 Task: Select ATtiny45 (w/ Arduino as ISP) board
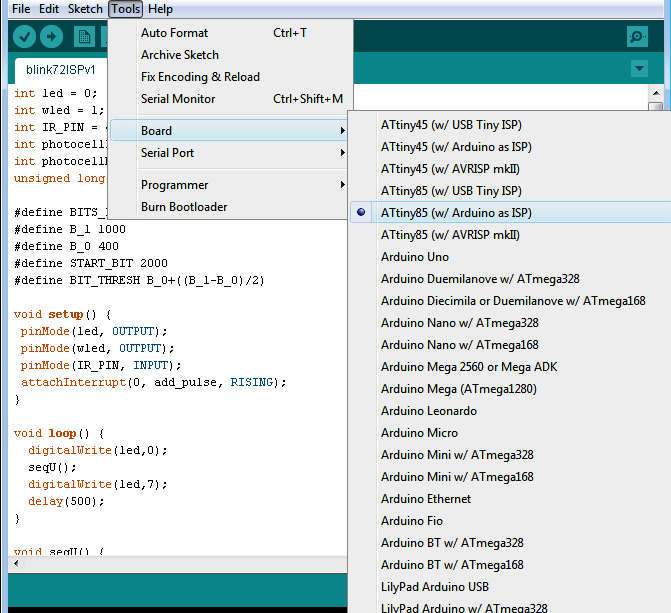[511, 147]
